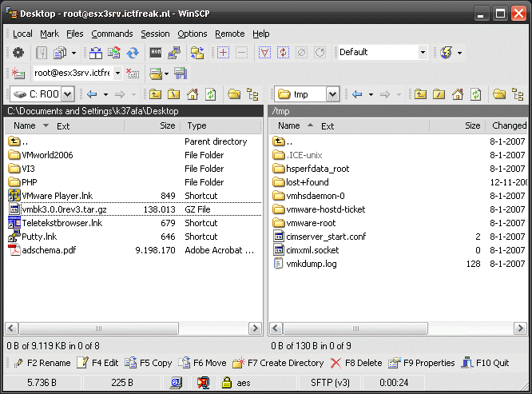Viewport: 532px width, 394px height.
Task: Click the Select files plus icon
Action: (223, 53)
